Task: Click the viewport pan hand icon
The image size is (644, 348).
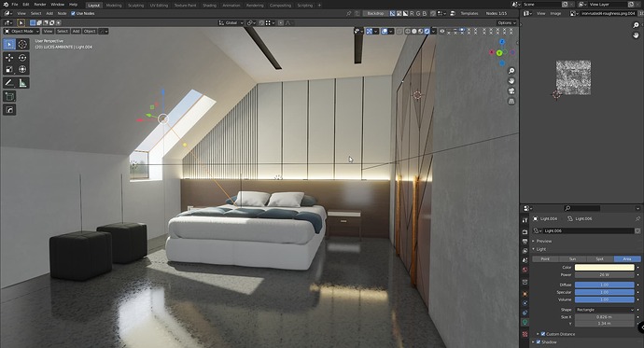Action: pos(511,81)
